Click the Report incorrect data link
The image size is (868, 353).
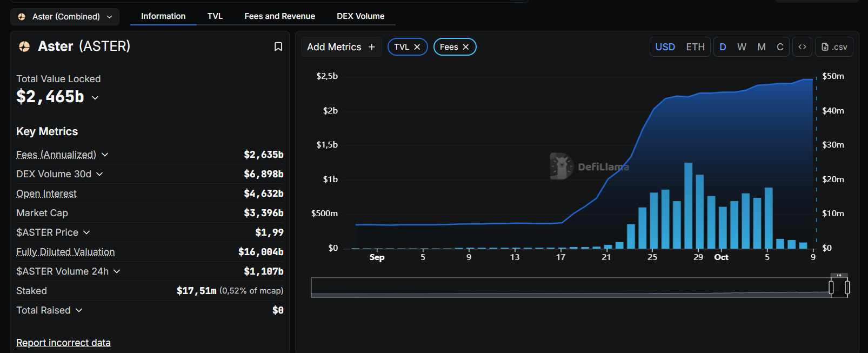pos(63,343)
